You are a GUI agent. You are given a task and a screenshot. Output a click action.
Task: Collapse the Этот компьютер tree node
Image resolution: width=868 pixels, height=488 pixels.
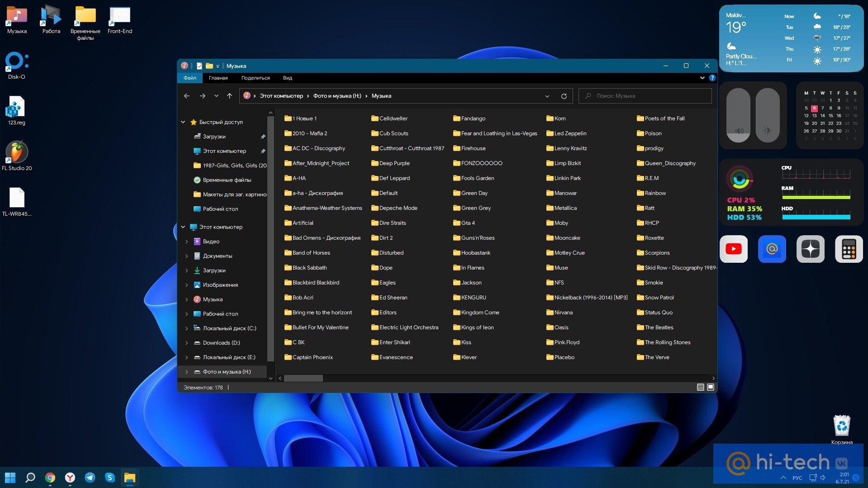coord(183,227)
